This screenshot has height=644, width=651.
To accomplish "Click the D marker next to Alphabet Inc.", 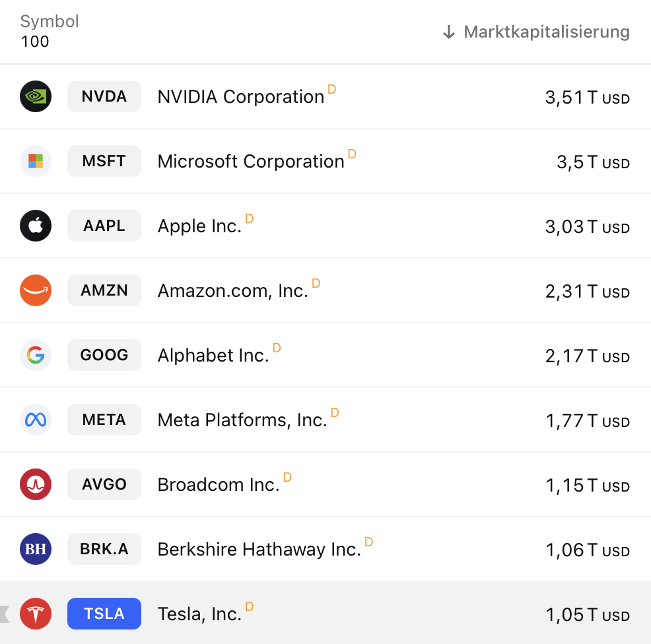I will tap(277, 348).
